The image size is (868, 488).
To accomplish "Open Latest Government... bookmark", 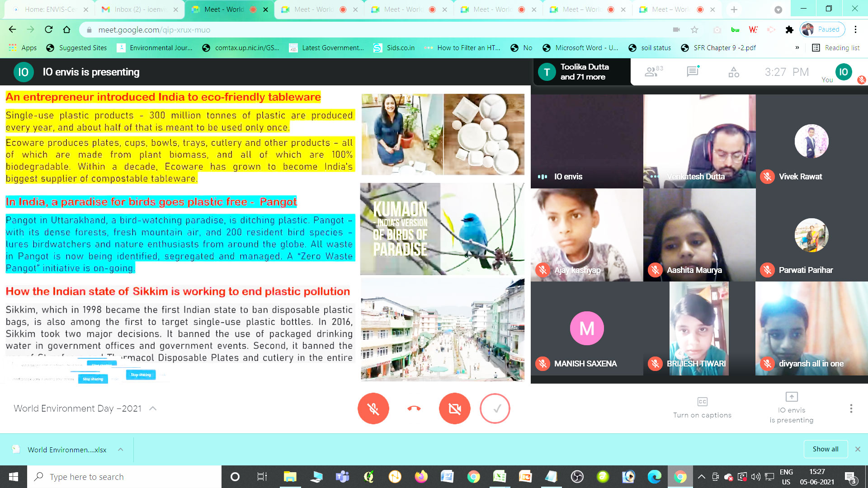I will point(326,48).
